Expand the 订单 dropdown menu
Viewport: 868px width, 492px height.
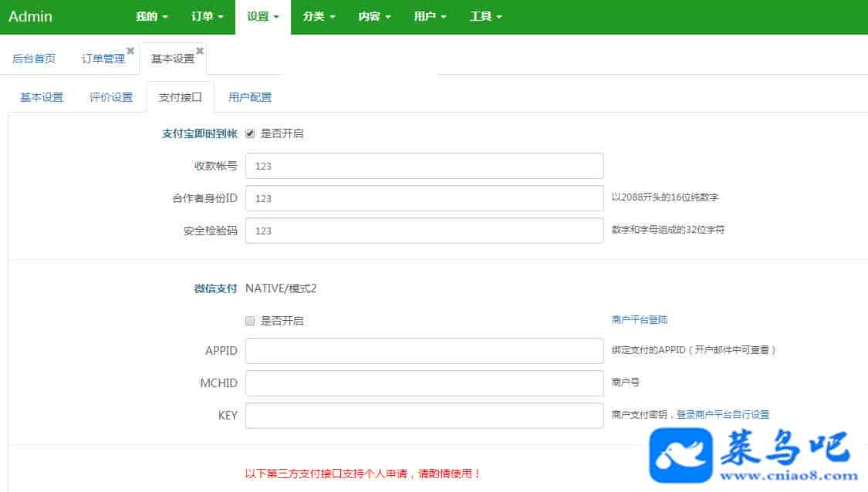[x=207, y=16]
